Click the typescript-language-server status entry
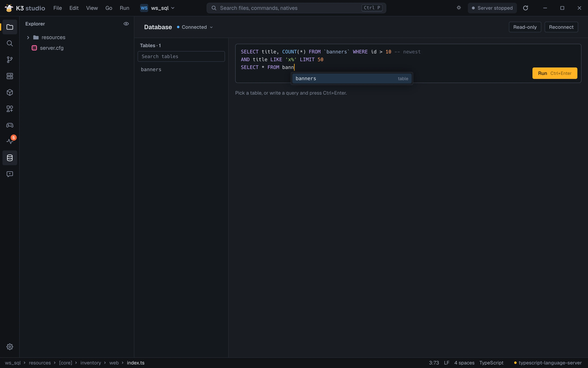Screen dimensions: 588x368 tap(548, 363)
